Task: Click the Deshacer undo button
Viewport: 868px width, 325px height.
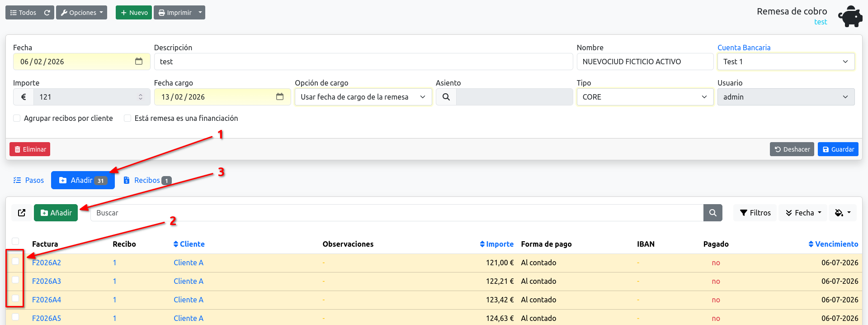Action: 792,149
